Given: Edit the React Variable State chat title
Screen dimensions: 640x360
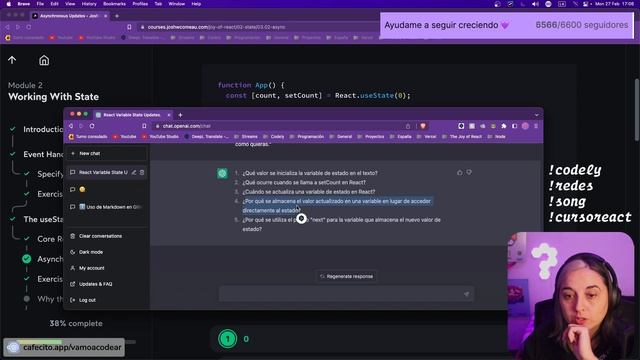Looking at the screenshot, I should coord(134,172).
